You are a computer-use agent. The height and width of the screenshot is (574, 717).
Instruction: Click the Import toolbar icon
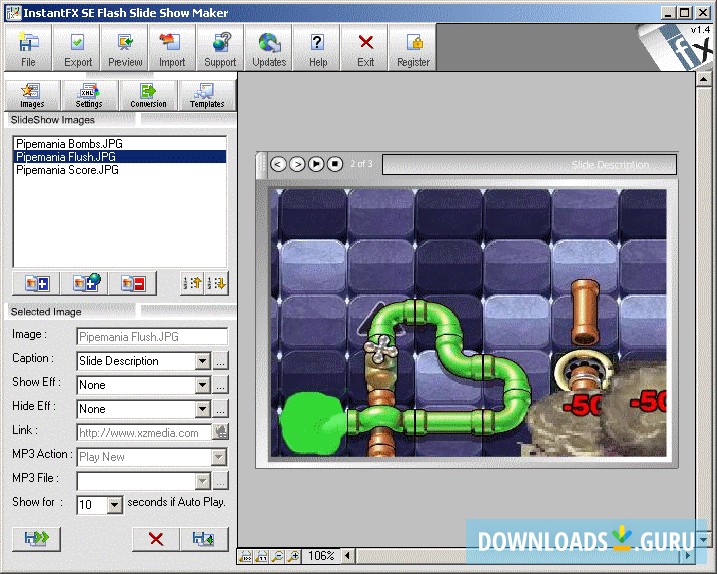[x=172, y=48]
